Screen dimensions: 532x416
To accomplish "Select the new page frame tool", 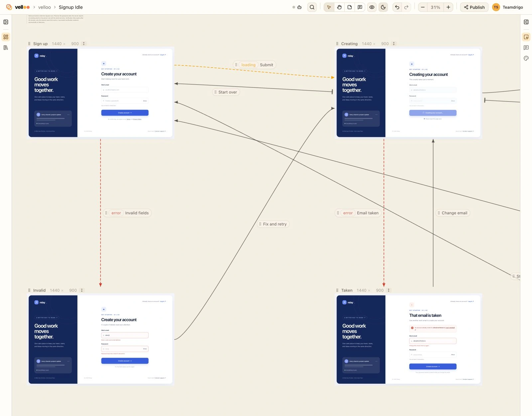I will pyautogui.click(x=349, y=7).
